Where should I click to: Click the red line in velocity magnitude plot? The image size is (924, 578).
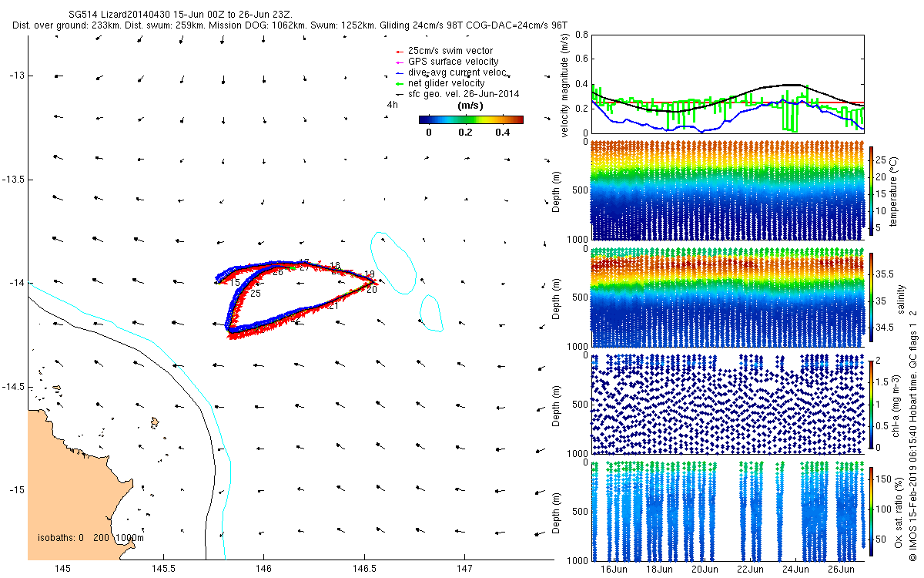728,102
